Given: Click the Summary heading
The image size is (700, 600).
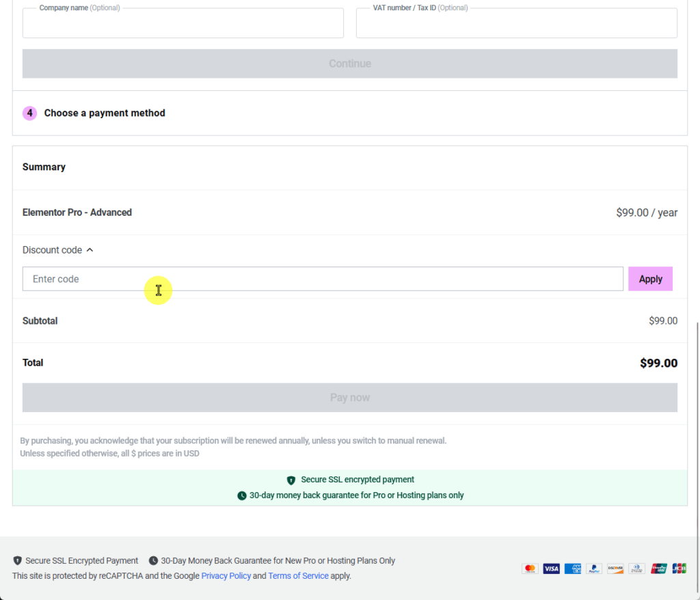Looking at the screenshot, I should 44,167.
